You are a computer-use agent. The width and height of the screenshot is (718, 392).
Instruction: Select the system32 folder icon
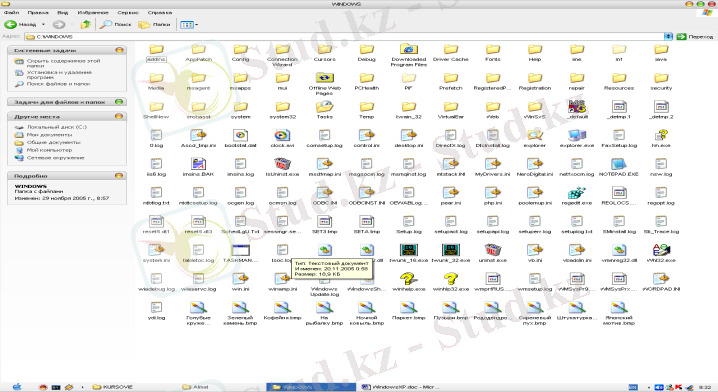pyautogui.click(x=283, y=107)
